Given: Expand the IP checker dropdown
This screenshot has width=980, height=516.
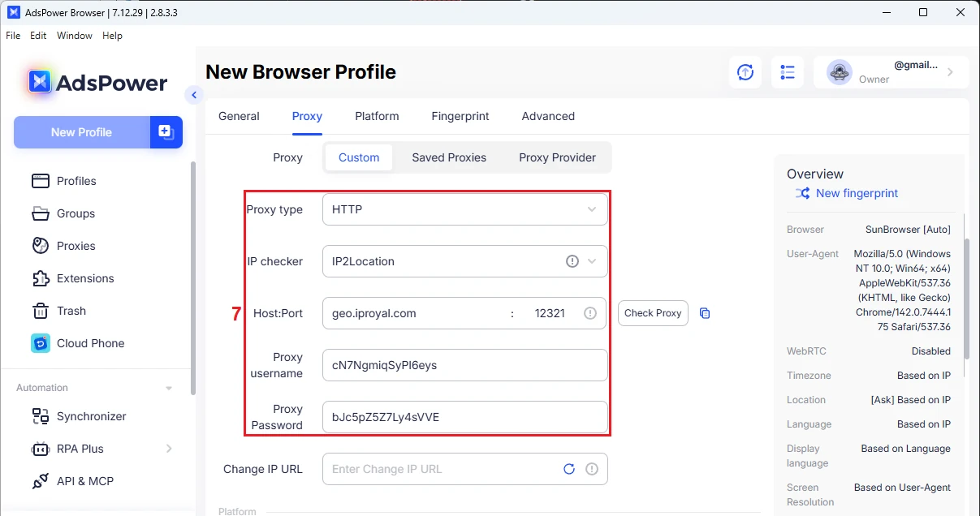Looking at the screenshot, I should tap(592, 261).
